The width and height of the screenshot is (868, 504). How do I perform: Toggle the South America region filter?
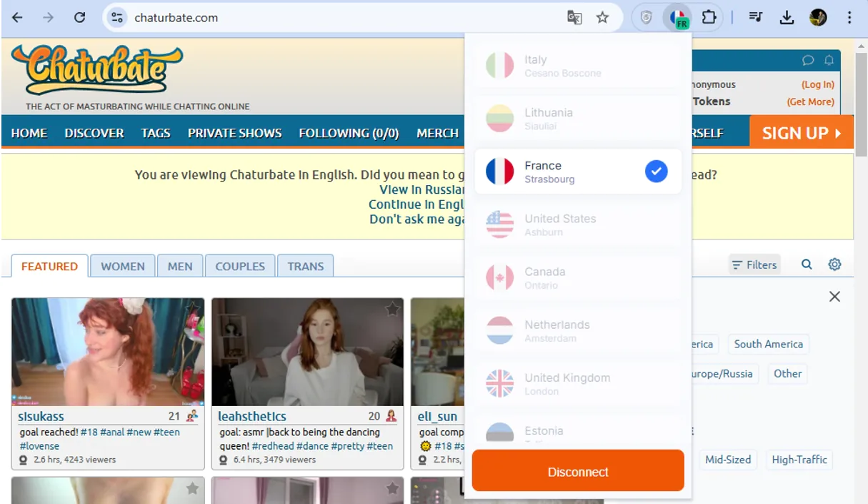click(x=769, y=344)
